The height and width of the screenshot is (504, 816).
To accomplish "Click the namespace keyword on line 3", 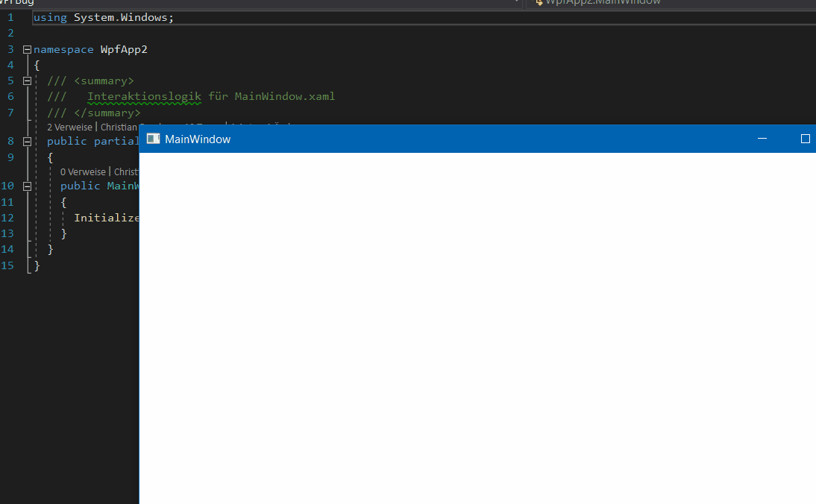I will pyautogui.click(x=63, y=49).
